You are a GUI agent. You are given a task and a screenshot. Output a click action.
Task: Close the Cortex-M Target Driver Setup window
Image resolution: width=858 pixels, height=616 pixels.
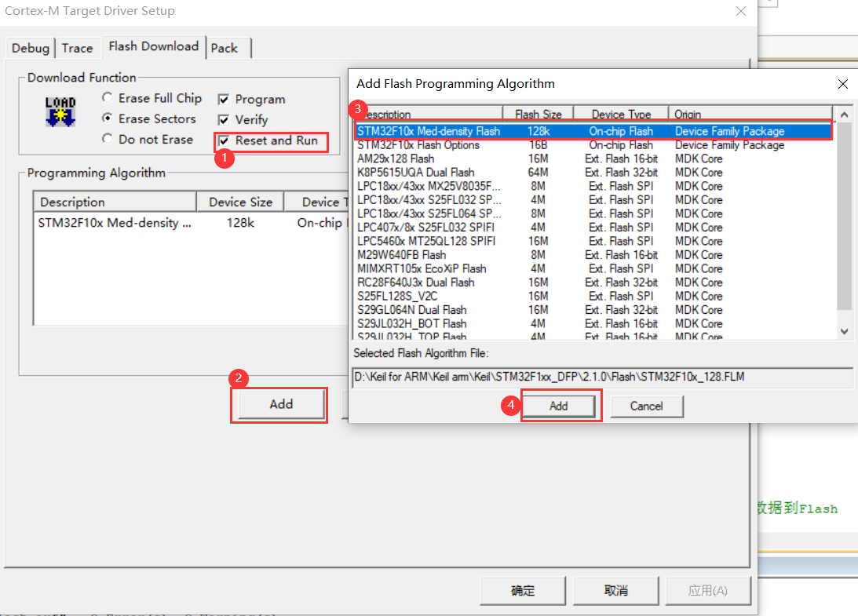click(x=741, y=11)
